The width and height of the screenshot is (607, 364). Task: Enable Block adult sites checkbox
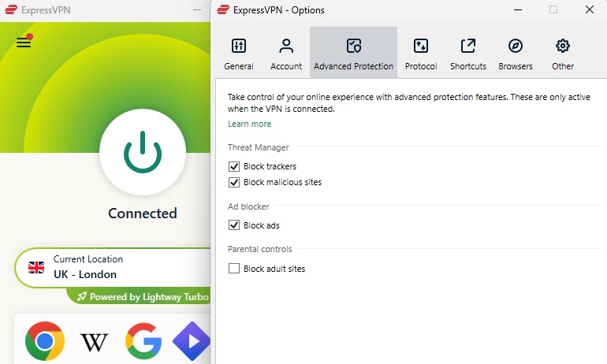pyautogui.click(x=234, y=269)
